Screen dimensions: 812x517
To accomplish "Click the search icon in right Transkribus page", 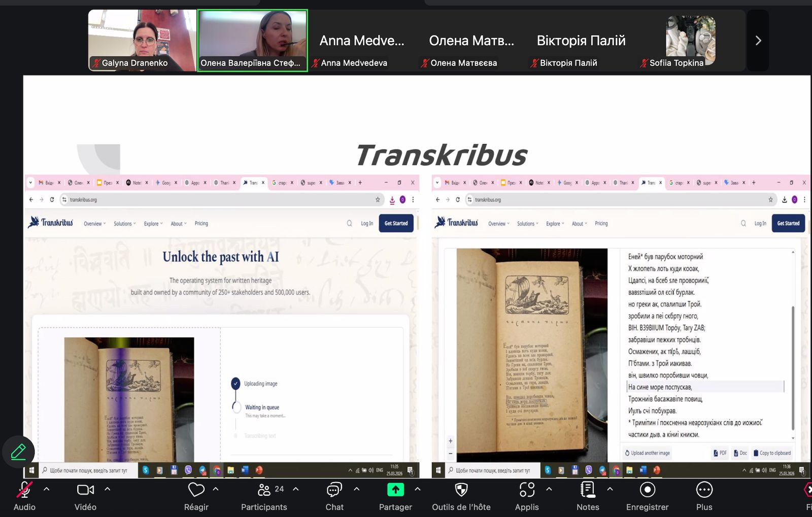I will click(x=743, y=223).
